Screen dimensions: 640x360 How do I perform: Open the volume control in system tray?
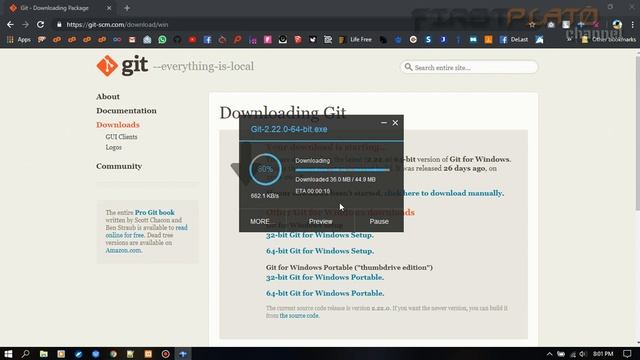tap(583, 354)
